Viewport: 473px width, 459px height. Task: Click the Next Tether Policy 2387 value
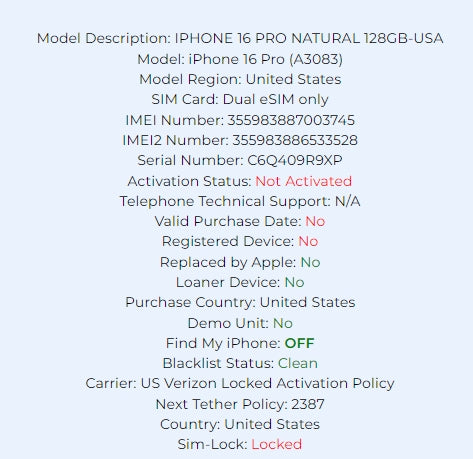click(308, 404)
